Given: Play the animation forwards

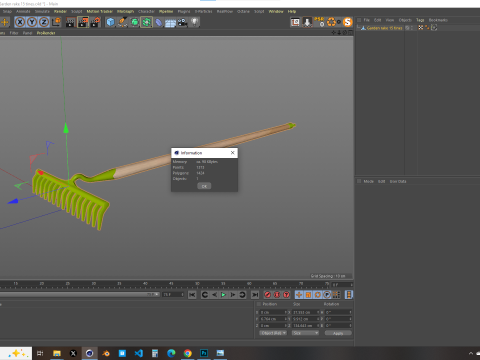Looking at the screenshot, I should coord(223,295).
